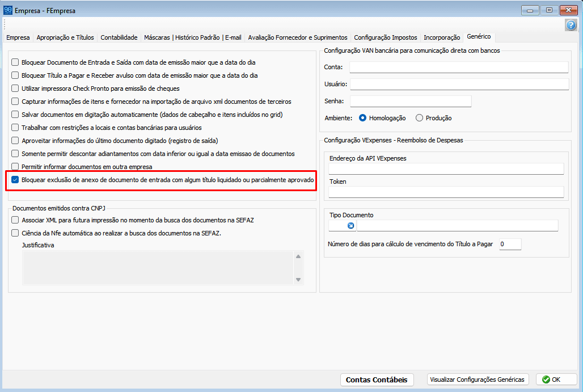Check Ciência da Nfe automática checkbox
Viewport: 583px width, 392px height.
pyautogui.click(x=15, y=233)
